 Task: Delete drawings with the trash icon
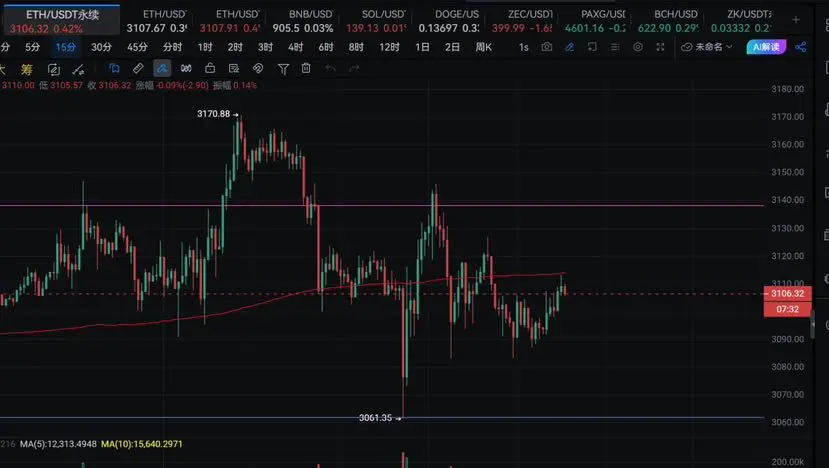pos(306,68)
